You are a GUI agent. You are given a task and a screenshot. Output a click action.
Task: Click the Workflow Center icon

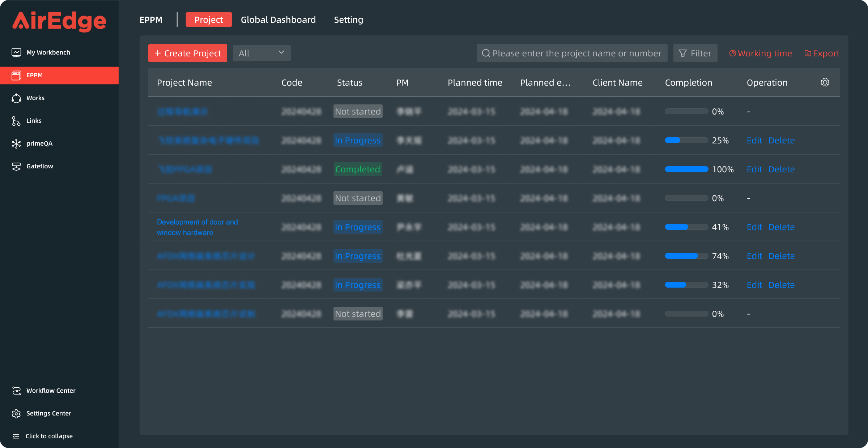pyautogui.click(x=16, y=391)
